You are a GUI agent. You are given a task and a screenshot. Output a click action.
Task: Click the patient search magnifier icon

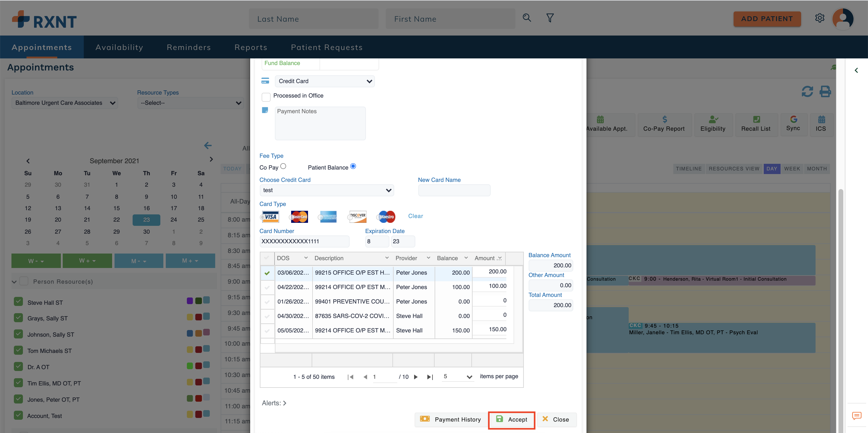(x=527, y=18)
